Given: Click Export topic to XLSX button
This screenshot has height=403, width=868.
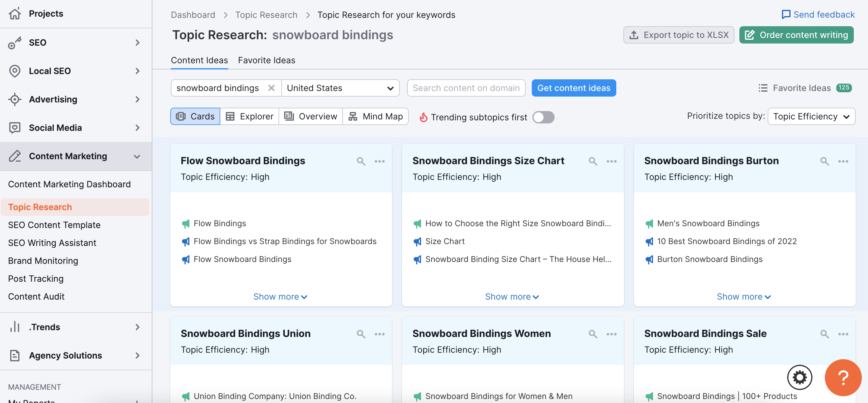Looking at the screenshot, I should point(678,35).
